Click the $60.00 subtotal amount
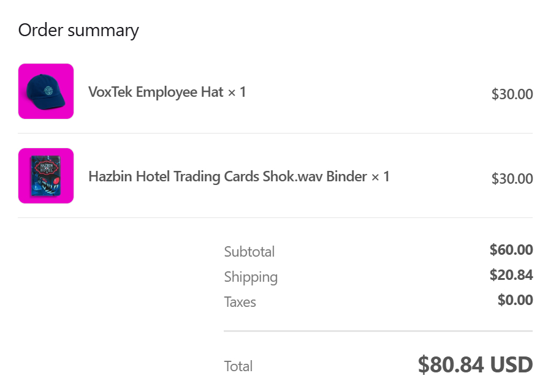 click(x=511, y=250)
